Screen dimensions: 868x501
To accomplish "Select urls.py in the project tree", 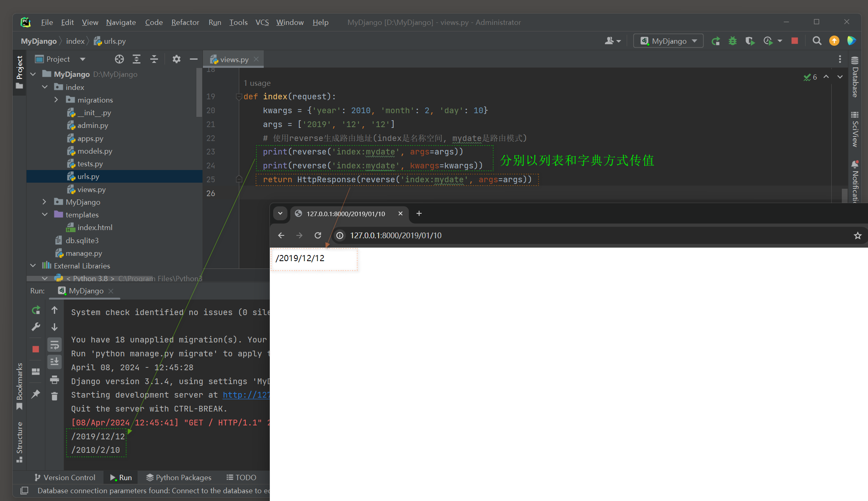I will point(114,177).
